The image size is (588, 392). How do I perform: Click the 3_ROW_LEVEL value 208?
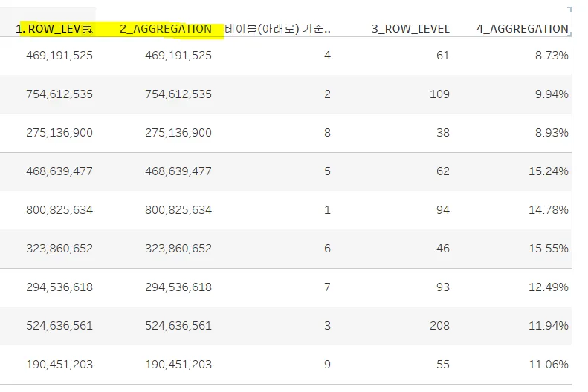coord(439,325)
